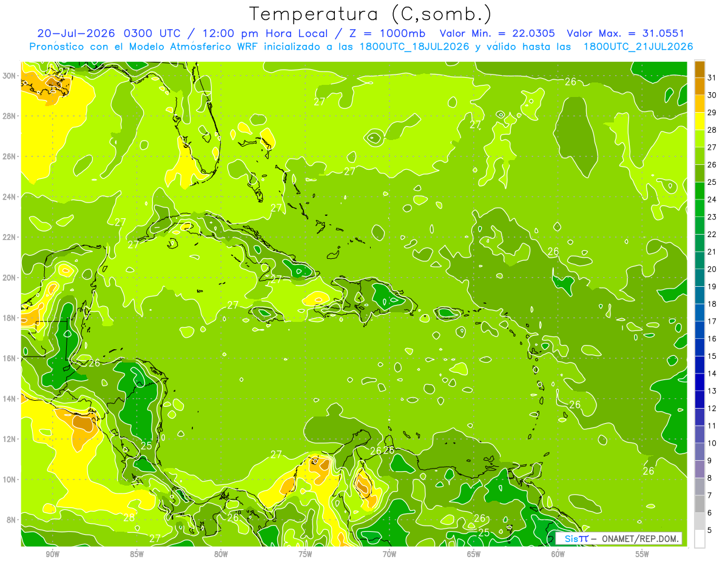Image resolution: width=728 pixels, height=562 pixels.
Task: Click the orange legend swatch between 30 and 31
Action: pos(699,86)
